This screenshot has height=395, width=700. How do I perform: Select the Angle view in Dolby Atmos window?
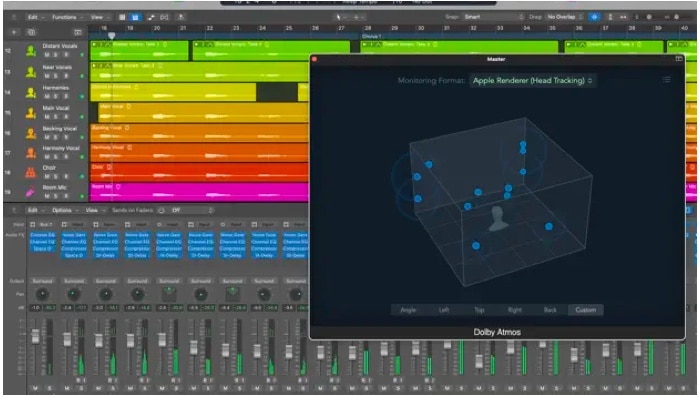click(x=408, y=310)
